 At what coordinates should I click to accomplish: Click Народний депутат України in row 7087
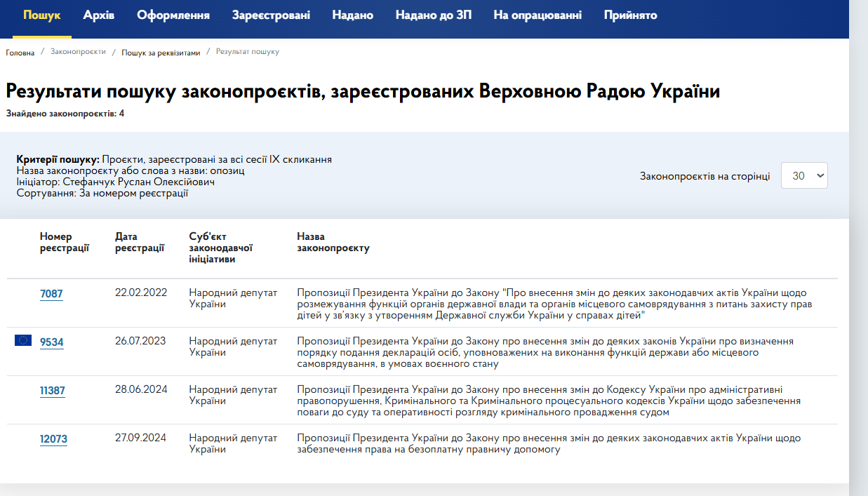point(234,298)
